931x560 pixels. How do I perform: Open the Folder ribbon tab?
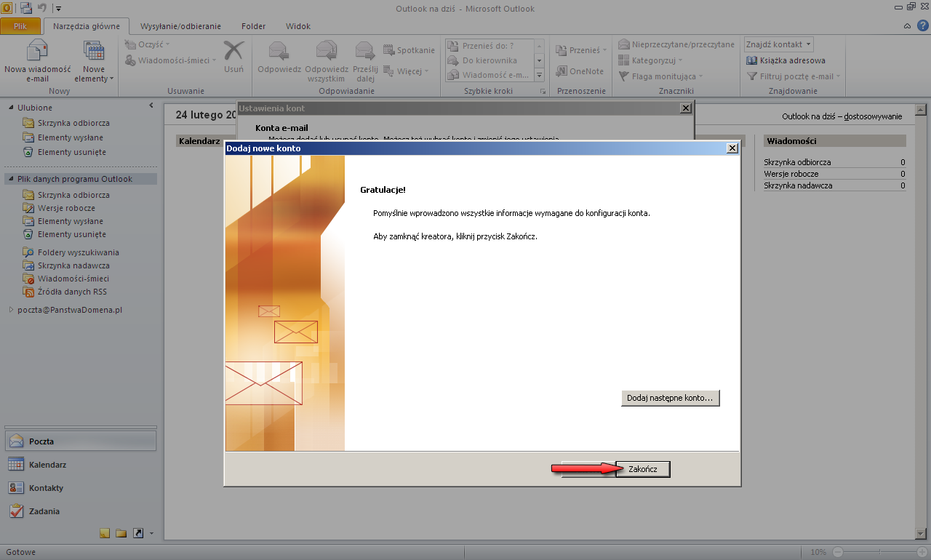(x=253, y=26)
